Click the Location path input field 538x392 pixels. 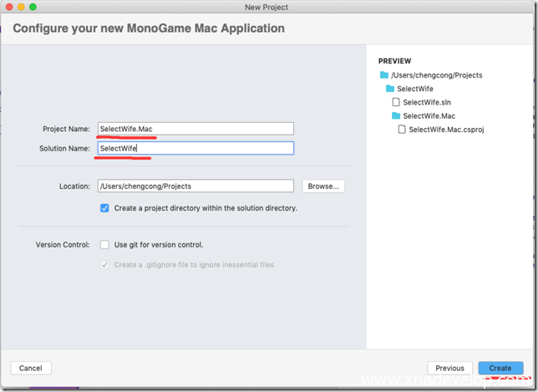click(x=195, y=186)
